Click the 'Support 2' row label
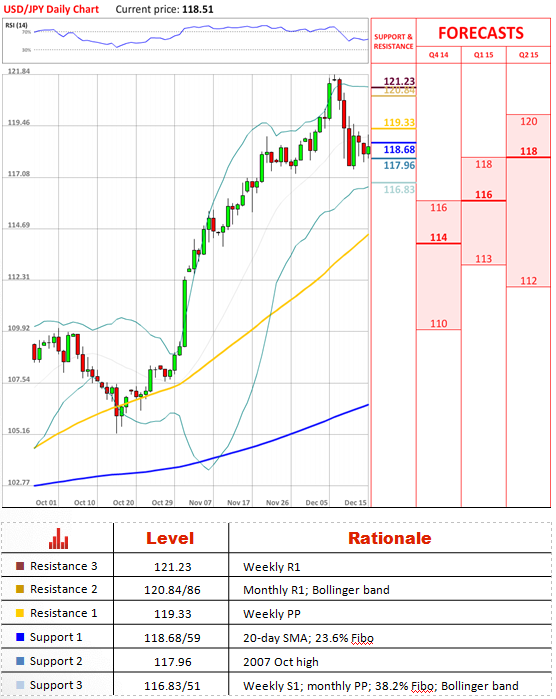 click(x=56, y=662)
